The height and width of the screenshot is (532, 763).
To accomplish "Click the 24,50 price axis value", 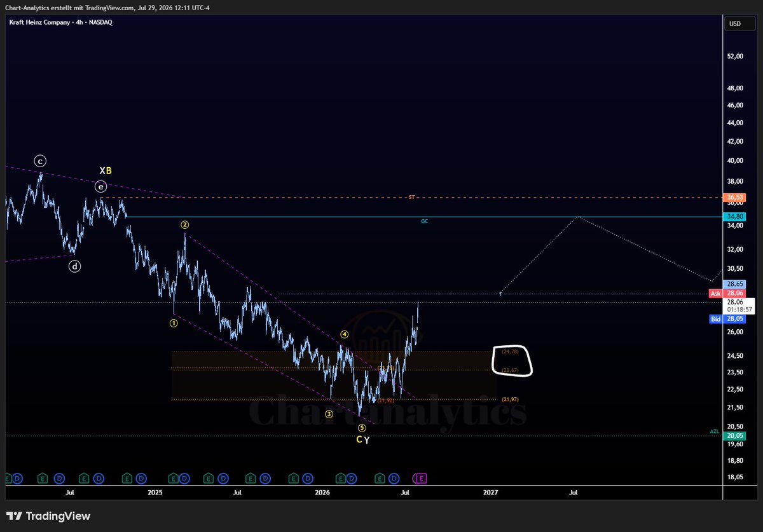I will coord(735,356).
